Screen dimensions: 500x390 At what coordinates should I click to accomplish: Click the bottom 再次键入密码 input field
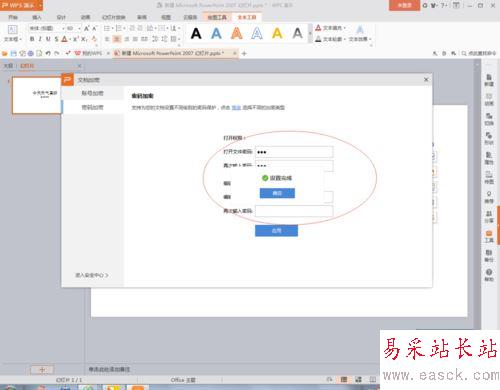pos(294,211)
